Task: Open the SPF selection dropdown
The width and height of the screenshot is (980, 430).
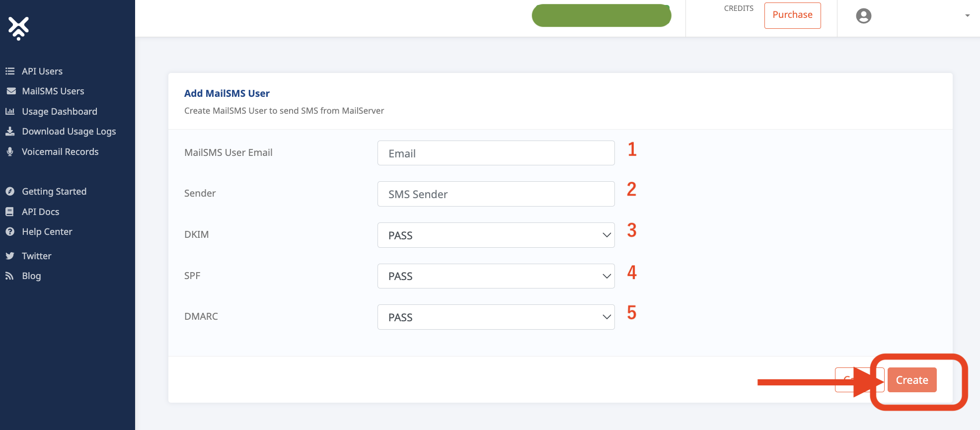Action: [496, 276]
